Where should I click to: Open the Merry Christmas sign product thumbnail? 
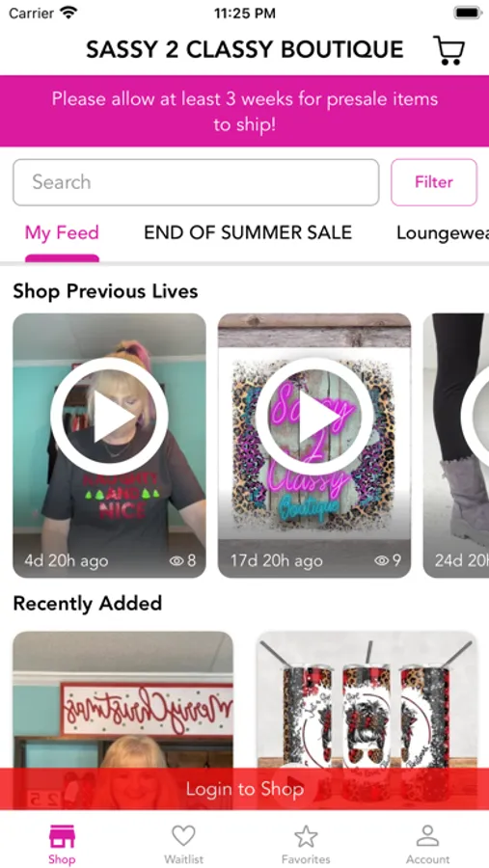[x=122, y=720]
